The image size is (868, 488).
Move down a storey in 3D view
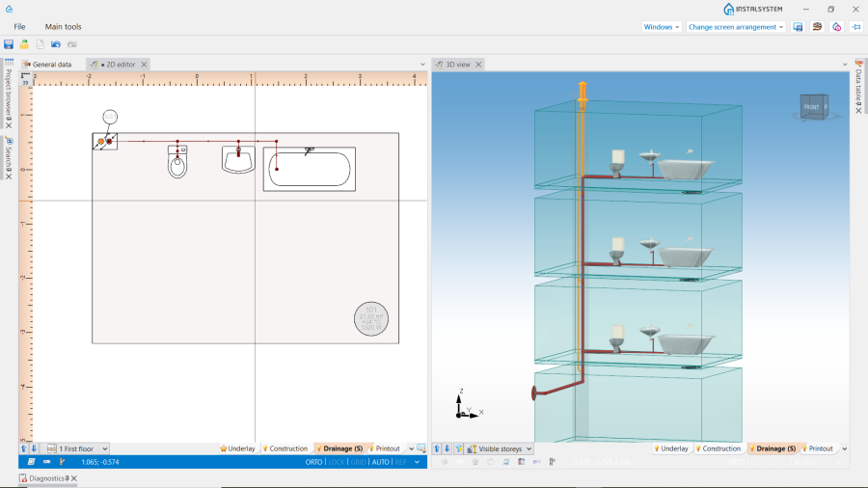(448, 448)
